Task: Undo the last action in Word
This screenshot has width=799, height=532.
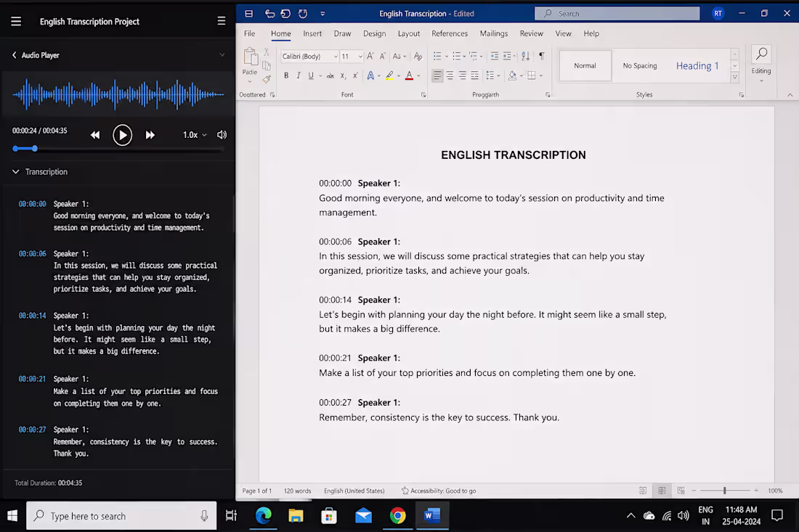Action: pos(269,14)
